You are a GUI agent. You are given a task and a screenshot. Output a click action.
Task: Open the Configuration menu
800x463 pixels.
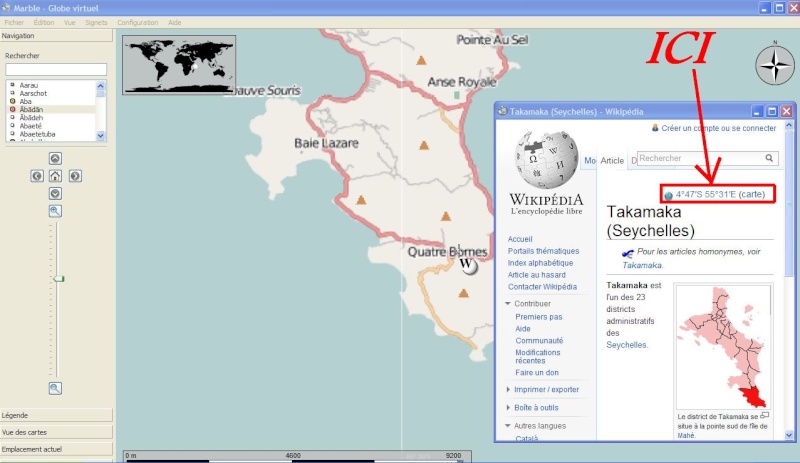[x=138, y=22]
